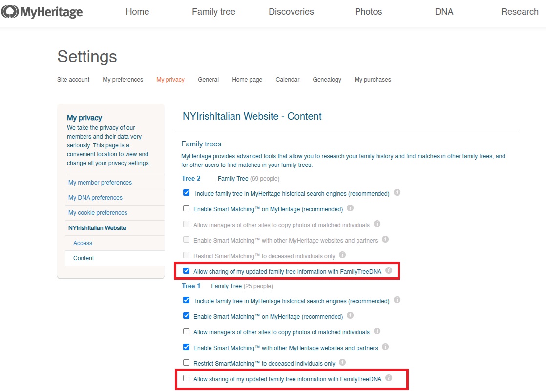Check Tree 1 allow managers to copy photos

[186, 332]
